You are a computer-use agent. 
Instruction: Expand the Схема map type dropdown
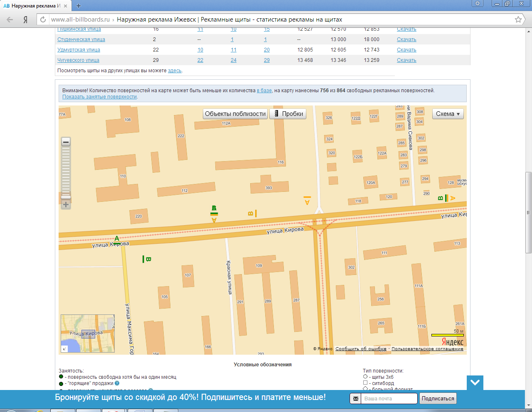coord(448,114)
